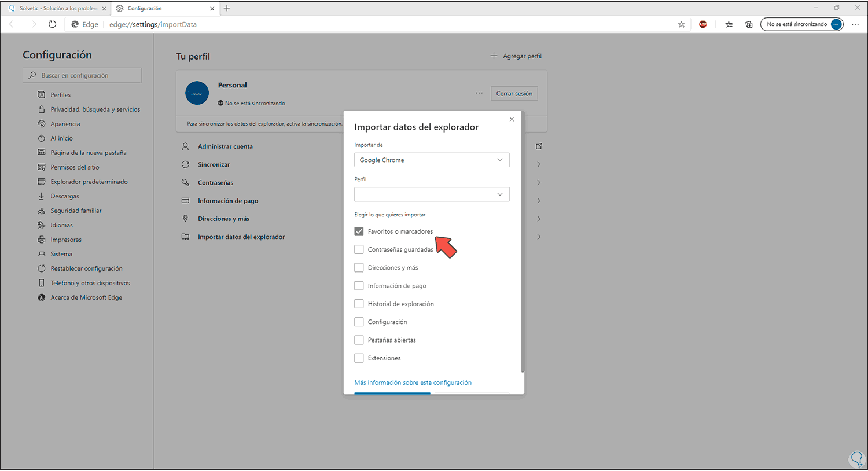The height and width of the screenshot is (471, 868).
Task: Enable the Extensiones checkbox
Action: (x=359, y=358)
